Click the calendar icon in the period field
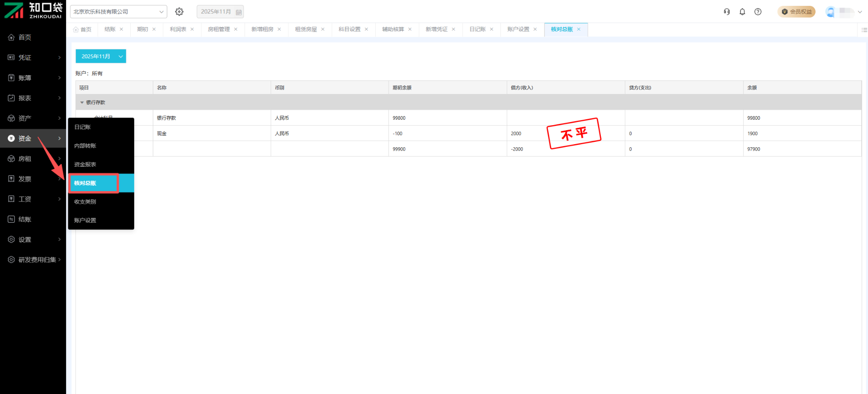The width and height of the screenshot is (868, 394). pyautogui.click(x=239, y=12)
